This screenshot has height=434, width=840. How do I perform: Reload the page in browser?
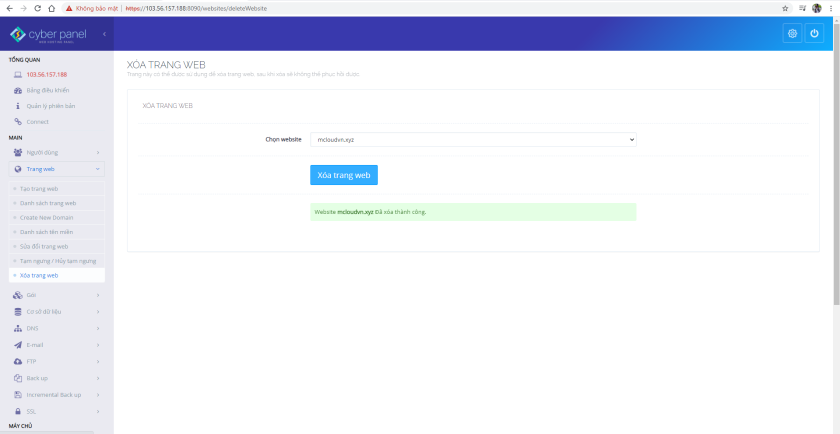(x=37, y=7)
